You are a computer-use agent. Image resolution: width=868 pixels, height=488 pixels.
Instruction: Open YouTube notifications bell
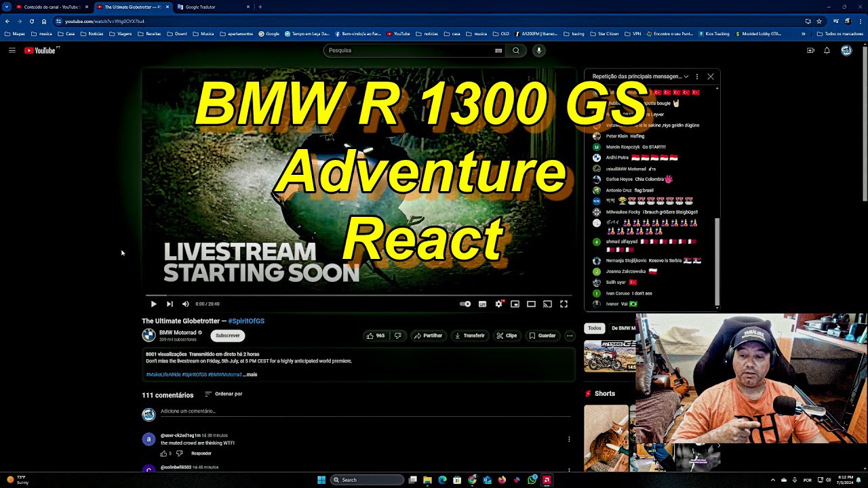(x=827, y=50)
